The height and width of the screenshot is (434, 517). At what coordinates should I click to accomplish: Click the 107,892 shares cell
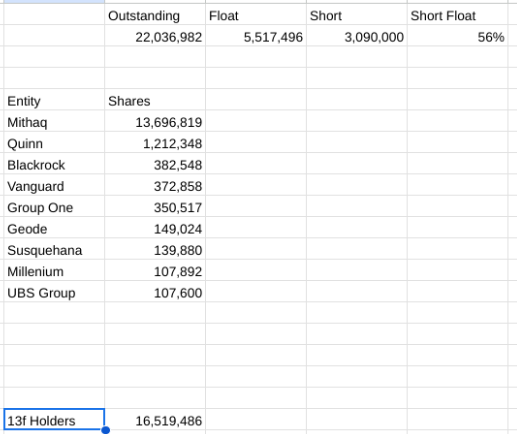(x=155, y=271)
